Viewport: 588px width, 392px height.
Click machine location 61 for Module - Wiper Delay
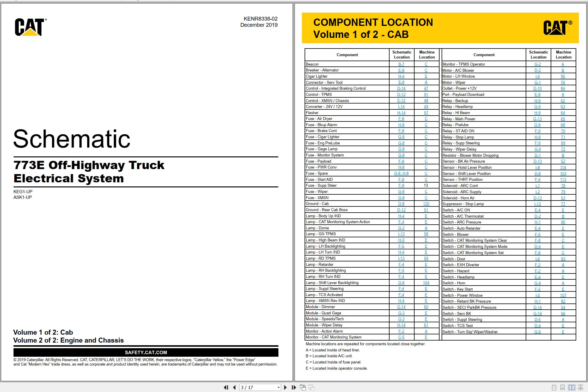click(426, 325)
